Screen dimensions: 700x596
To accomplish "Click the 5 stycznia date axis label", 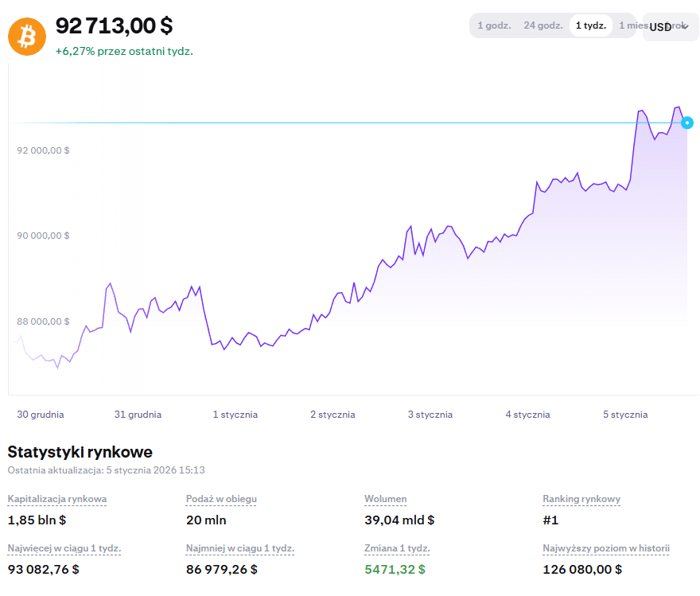I will [x=625, y=415].
